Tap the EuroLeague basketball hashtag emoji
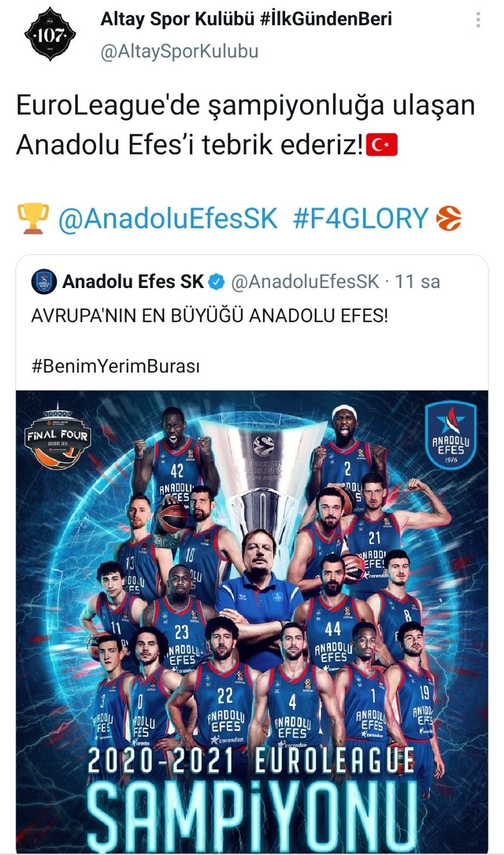Image resolution: width=504 pixels, height=855 pixels. pos(449,219)
